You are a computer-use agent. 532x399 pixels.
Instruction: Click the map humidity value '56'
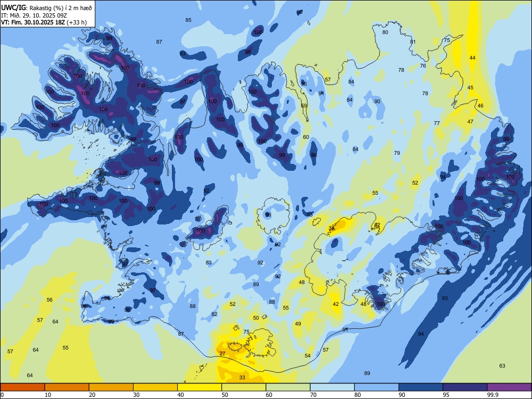tap(49, 300)
